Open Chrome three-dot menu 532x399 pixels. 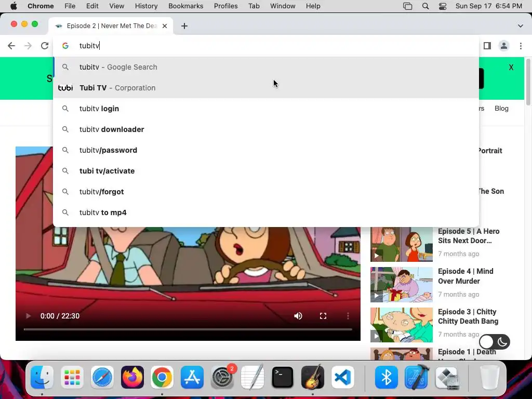pos(521,46)
